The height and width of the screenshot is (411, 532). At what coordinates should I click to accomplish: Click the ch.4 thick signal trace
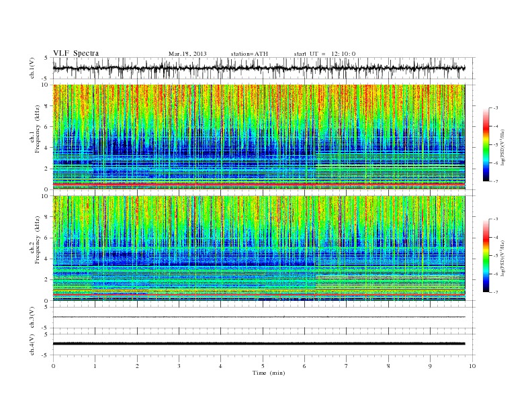pos(259,344)
